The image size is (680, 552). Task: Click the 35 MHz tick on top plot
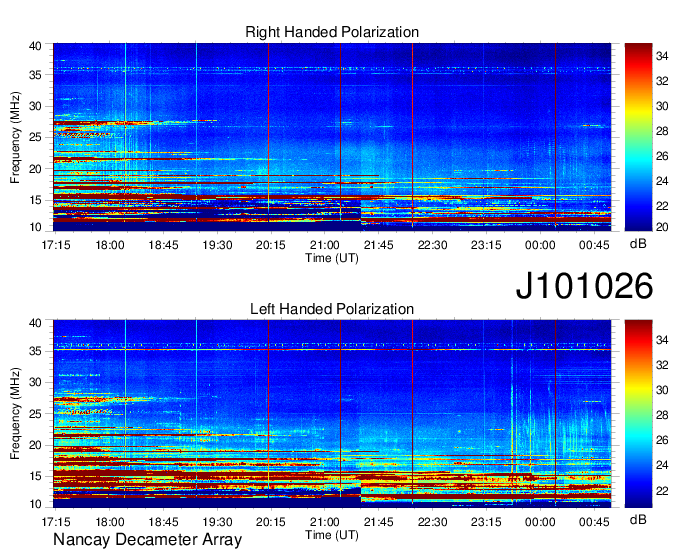coord(35,75)
